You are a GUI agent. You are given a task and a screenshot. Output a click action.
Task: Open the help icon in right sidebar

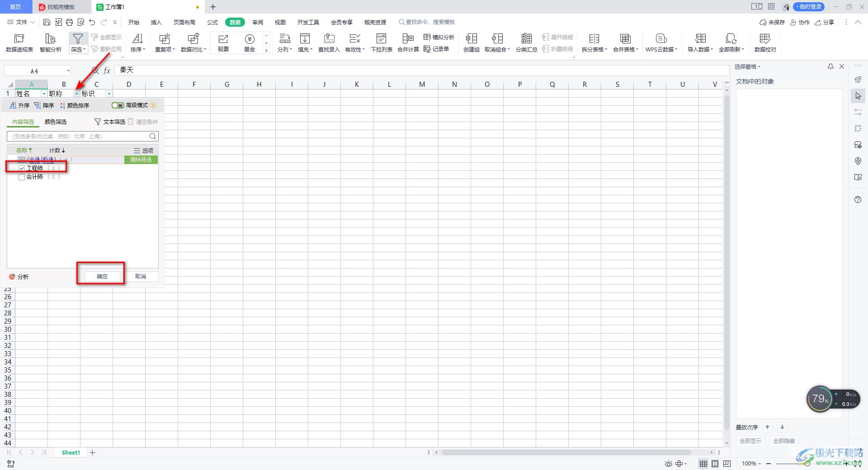point(858,200)
